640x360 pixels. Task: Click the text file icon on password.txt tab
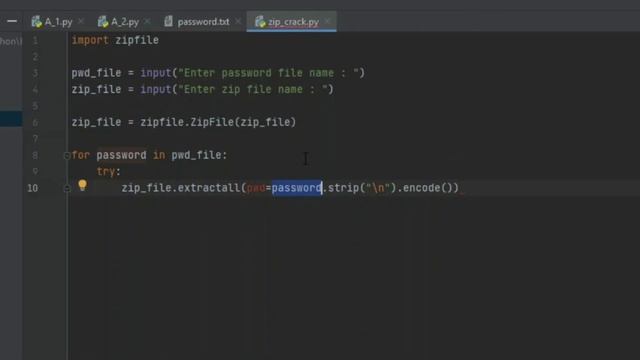point(168,21)
